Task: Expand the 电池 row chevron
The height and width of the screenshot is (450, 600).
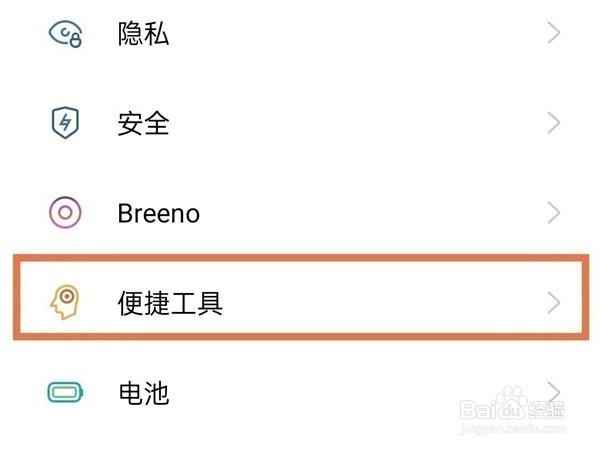Action: (x=555, y=390)
